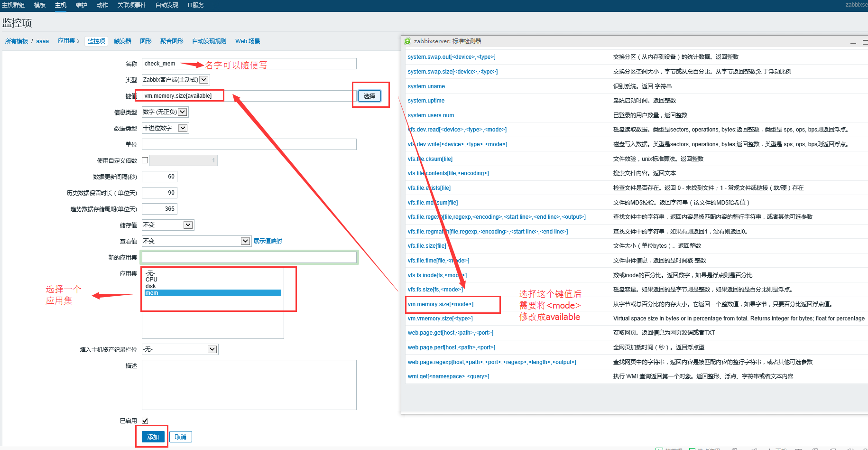Select system.uname key
868x450 pixels.
pyautogui.click(x=426, y=86)
